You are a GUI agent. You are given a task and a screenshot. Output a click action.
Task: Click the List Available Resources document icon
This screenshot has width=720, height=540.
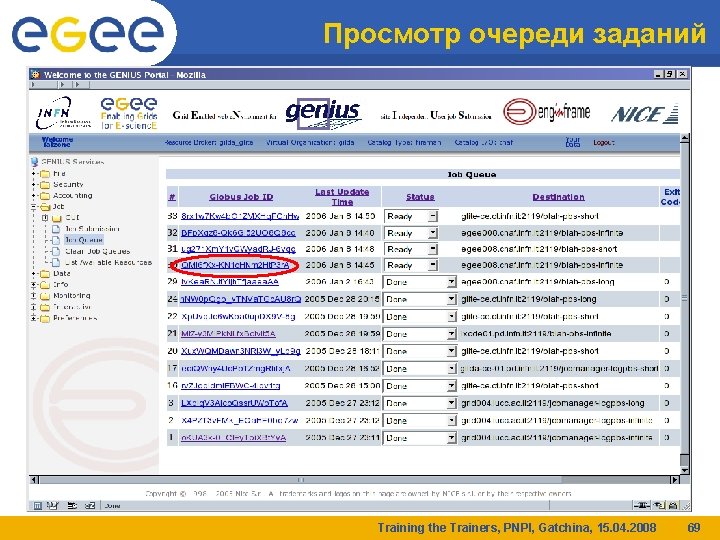click(x=56, y=263)
